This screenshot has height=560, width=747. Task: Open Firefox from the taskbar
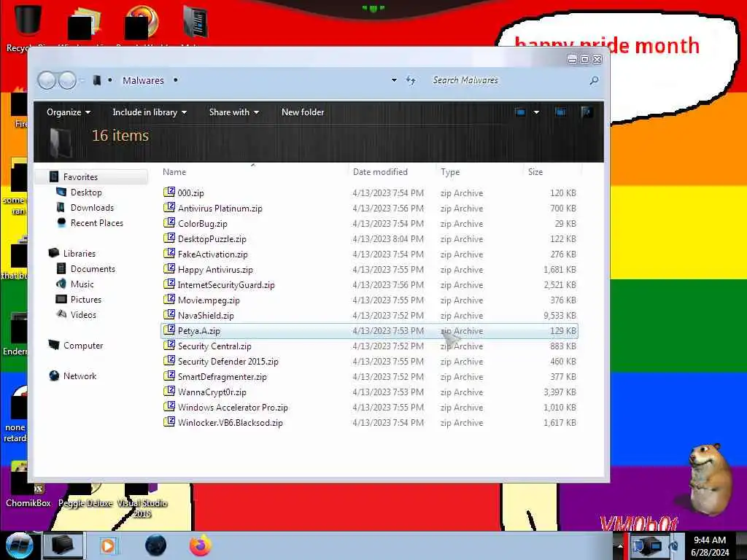201,545
